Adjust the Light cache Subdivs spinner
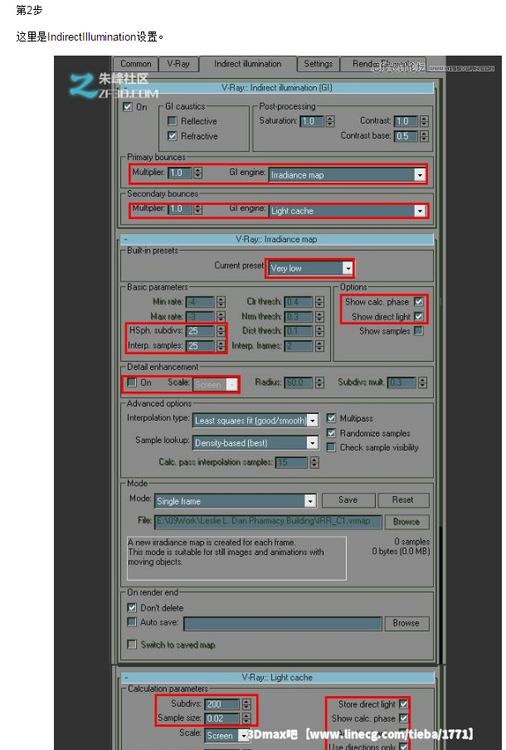This screenshot has height=750, width=506. point(246,704)
